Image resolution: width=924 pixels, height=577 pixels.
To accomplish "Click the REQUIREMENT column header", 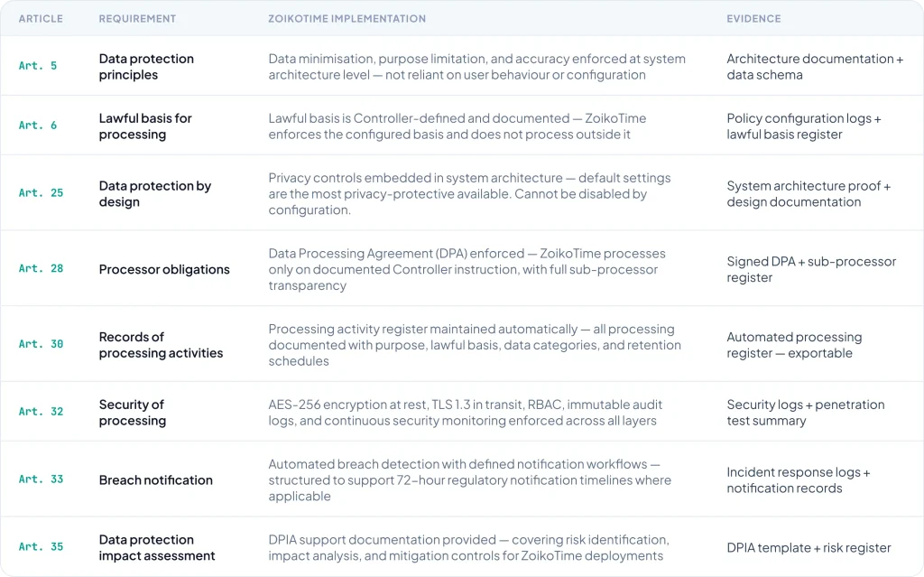I will 137,19.
